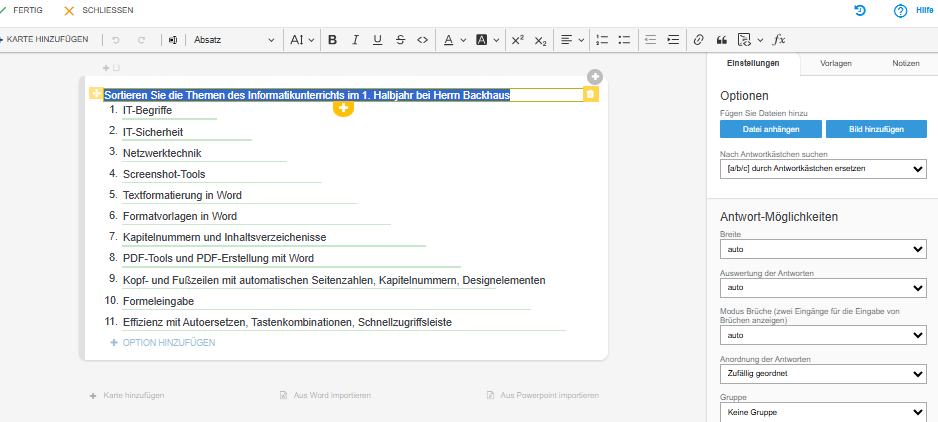Delete the question with the yellow trash icon

(590, 94)
